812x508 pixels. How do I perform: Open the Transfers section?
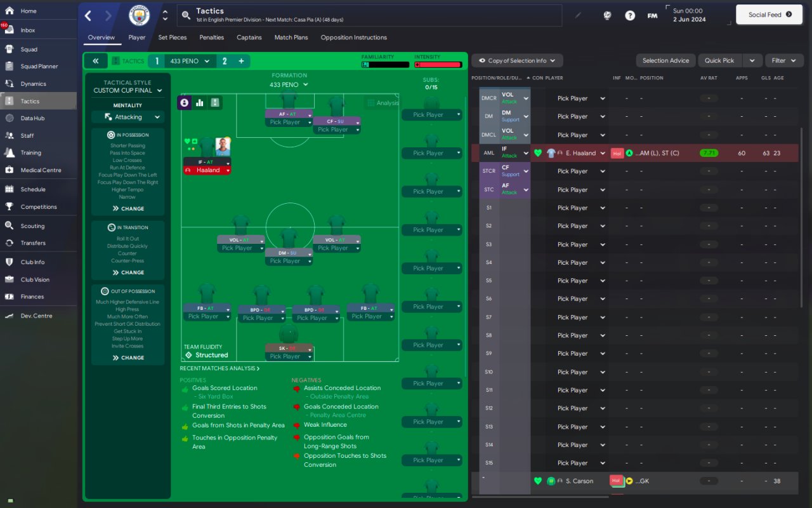(38, 243)
